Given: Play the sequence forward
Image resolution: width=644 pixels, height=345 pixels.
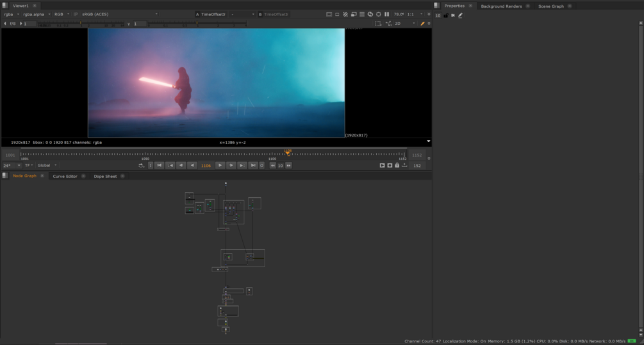Looking at the screenshot, I should pos(220,166).
